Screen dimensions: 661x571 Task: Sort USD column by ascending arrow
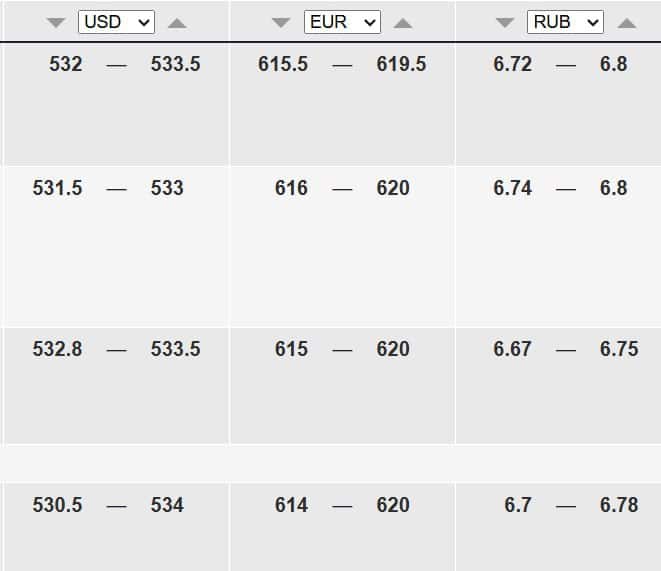(177, 23)
